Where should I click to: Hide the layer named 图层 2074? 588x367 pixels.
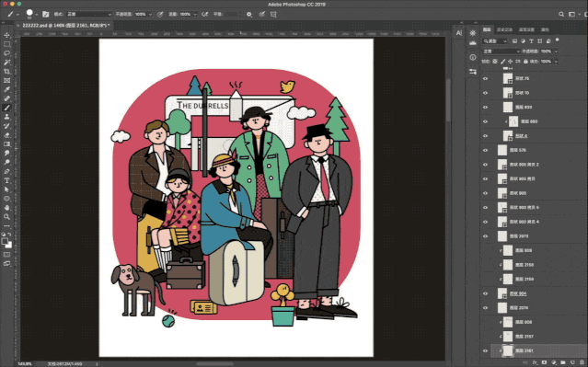point(485,308)
